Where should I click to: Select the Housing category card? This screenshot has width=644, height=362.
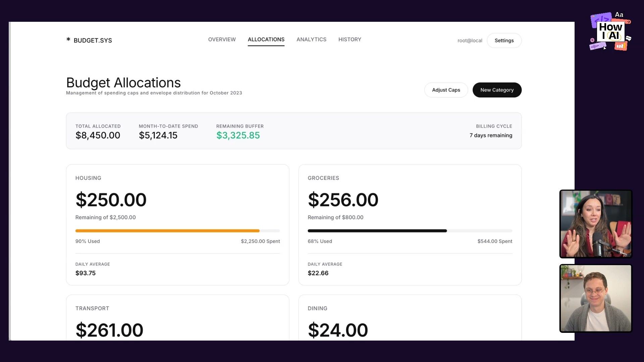(x=177, y=225)
